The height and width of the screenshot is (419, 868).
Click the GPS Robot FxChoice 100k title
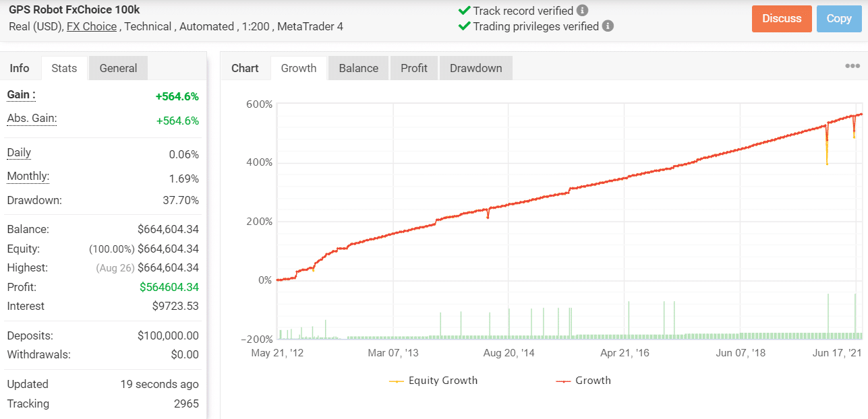coord(74,10)
